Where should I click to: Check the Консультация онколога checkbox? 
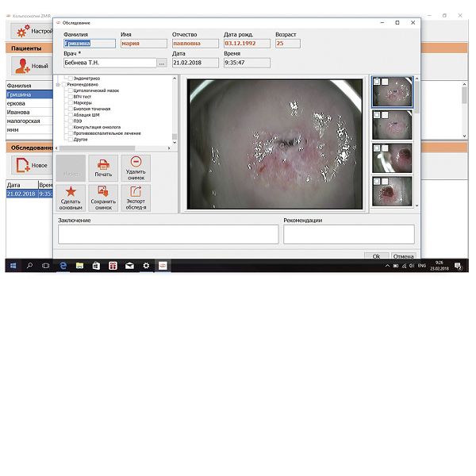coord(71,127)
